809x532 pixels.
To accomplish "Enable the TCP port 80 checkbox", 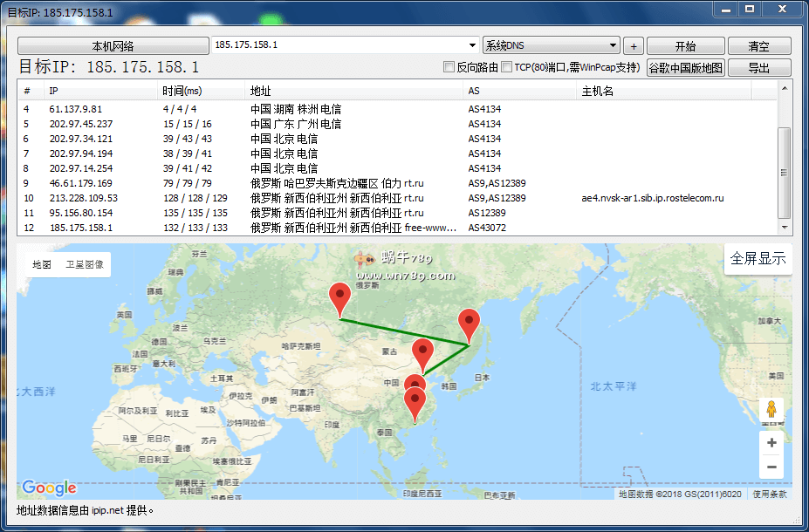I will tap(507, 67).
